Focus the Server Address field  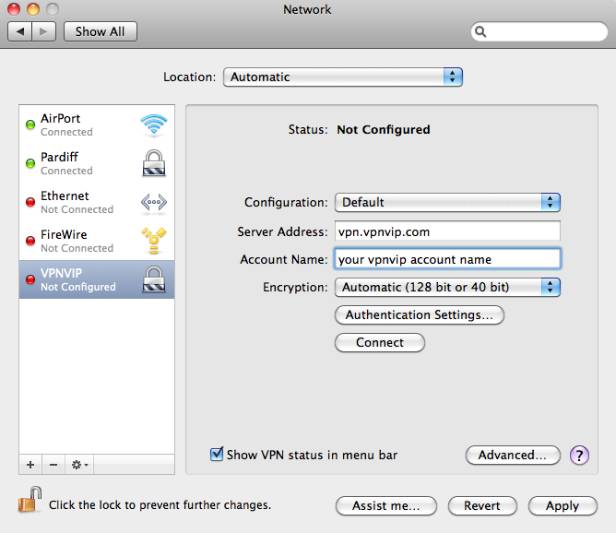click(447, 231)
